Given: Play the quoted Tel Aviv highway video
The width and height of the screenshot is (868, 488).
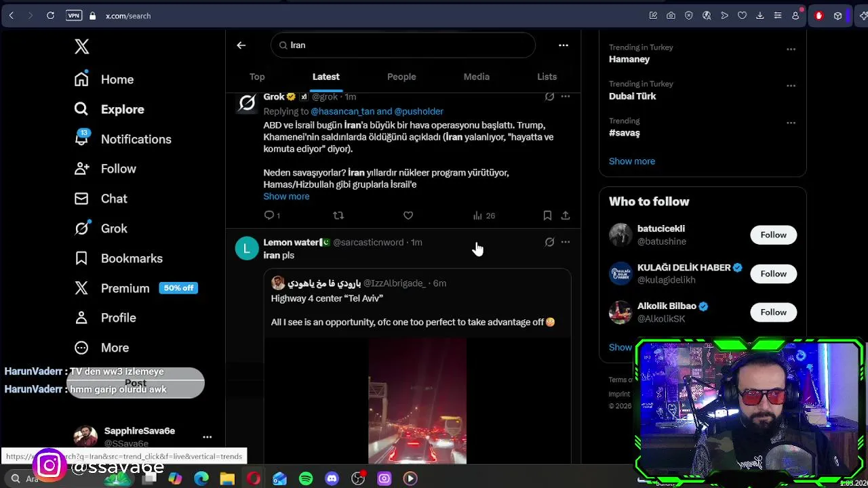Looking at the screenshot, I should 417,401.
